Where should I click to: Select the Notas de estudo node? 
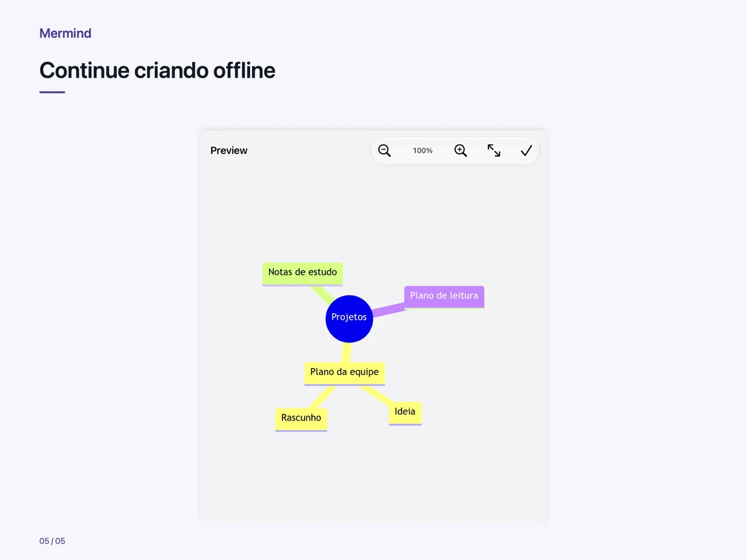(x=302, y=274)
